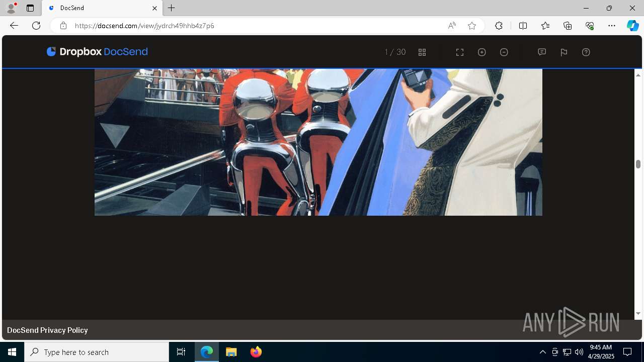The image size is (644, 362).
Task: Open tab actions menu
Action: click(x=30, y=8)
